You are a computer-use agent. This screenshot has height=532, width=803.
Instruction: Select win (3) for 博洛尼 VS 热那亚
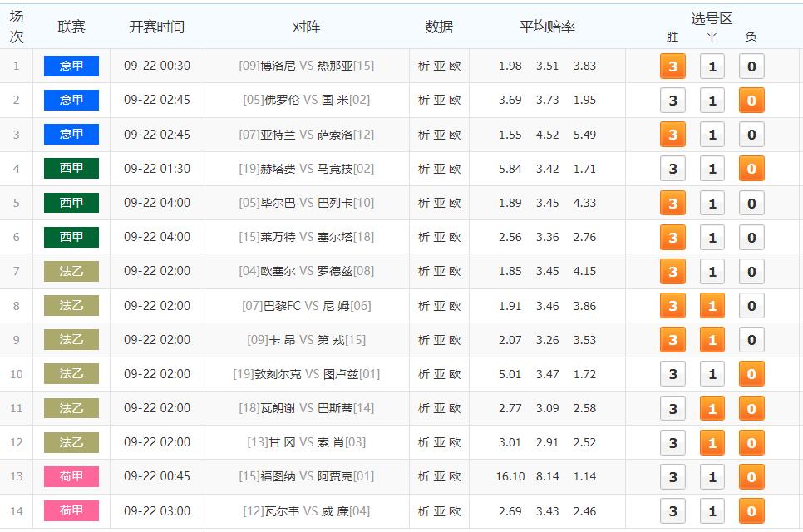coord(672,66)
